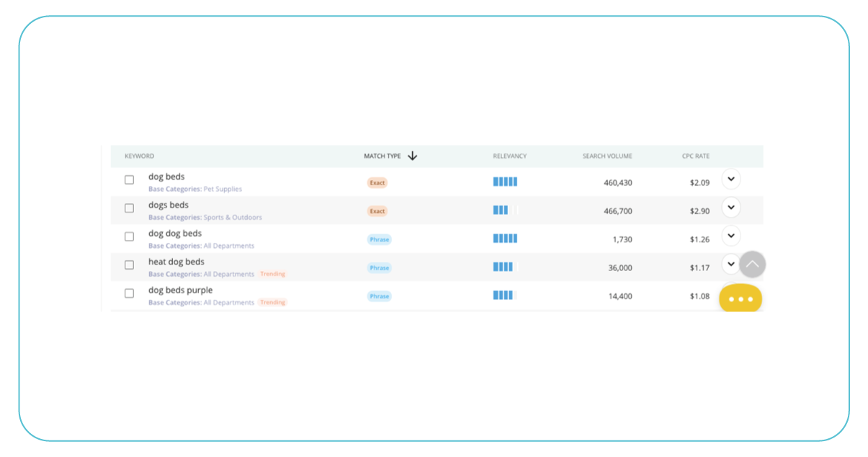Tick the checkbox for 'dog beds' keyword
This screenshot has height=457, width=868.
pyautogui.click(x=130, y=179)
